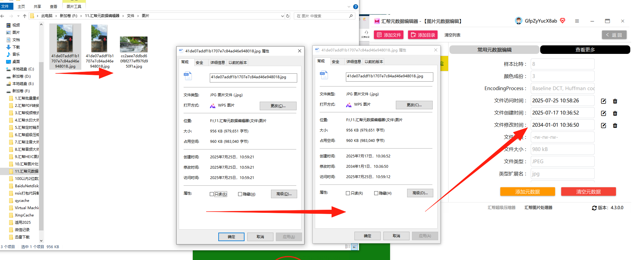The image size is (644, 260).
Task: Open the address bar history dropdown arrow
Action: [x=282, y=16]
